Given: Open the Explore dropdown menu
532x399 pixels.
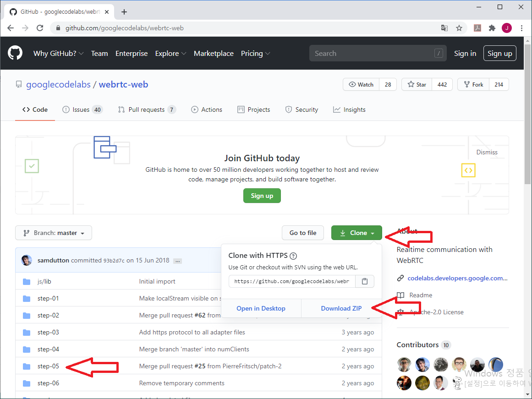Looking at the screenshot, I should (170, 53).
